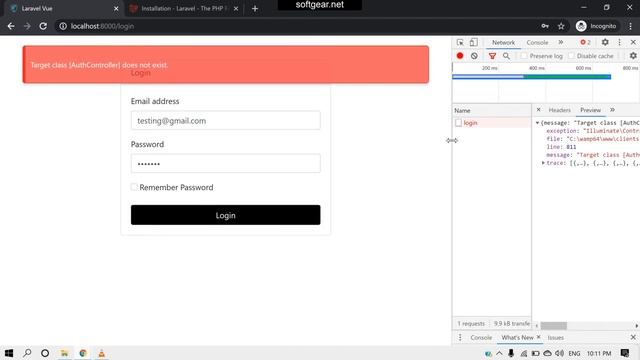Open the Incognito profile indicator
Viewport: 640px width, 360px height.
click(596, 26)
